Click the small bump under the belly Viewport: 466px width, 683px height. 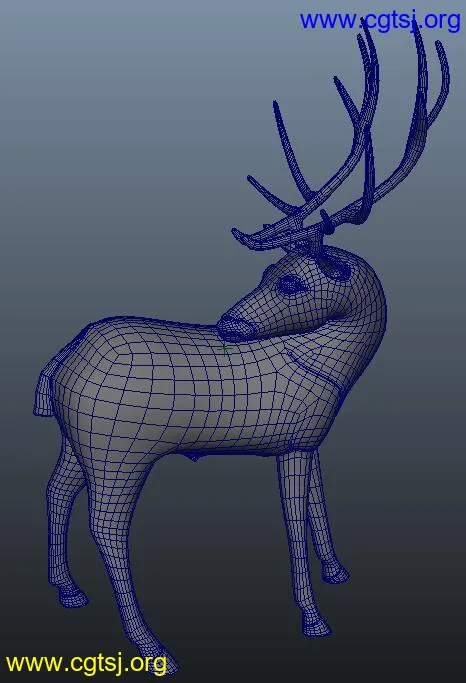192,456
